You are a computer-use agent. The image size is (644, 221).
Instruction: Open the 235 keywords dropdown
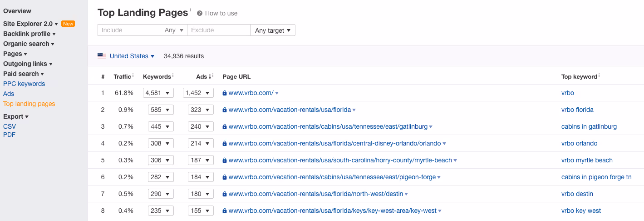coord(161,211)
